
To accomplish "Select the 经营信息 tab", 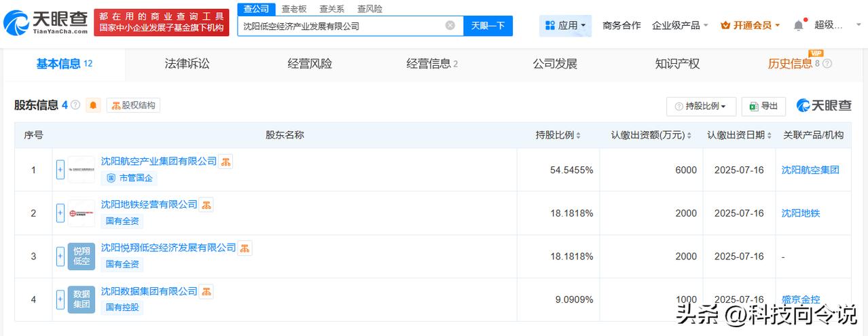I will pyautogui.click(x=432, y=64).
